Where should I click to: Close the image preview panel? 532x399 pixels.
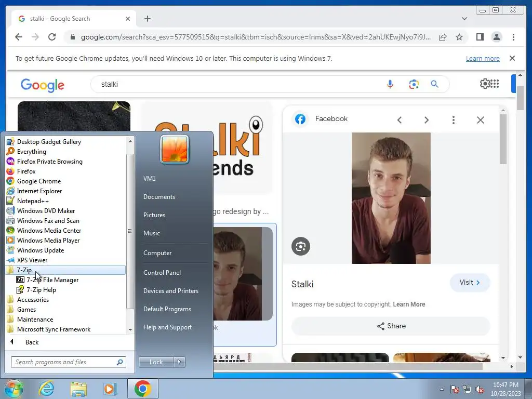tap(481, 120)
